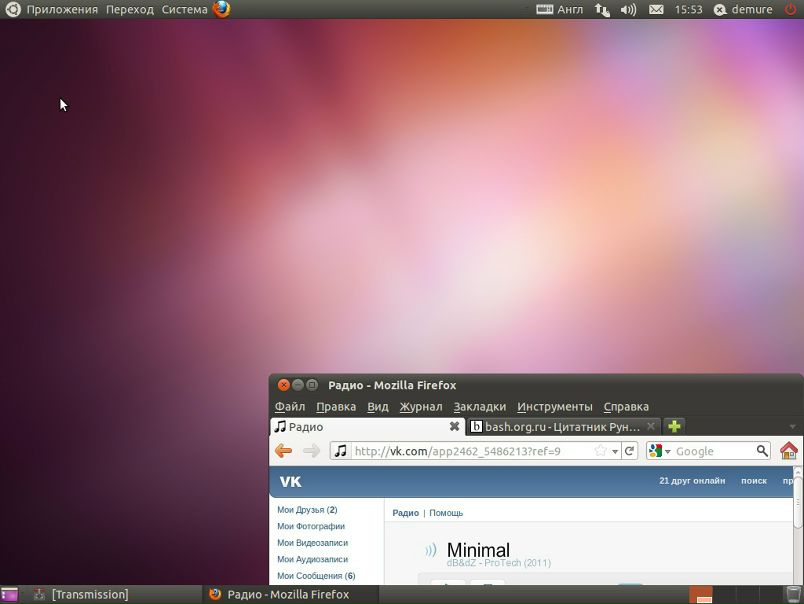Go to the Firefox home page icon
The width and height of the screenshot is (804, 604).
point(789,451)
